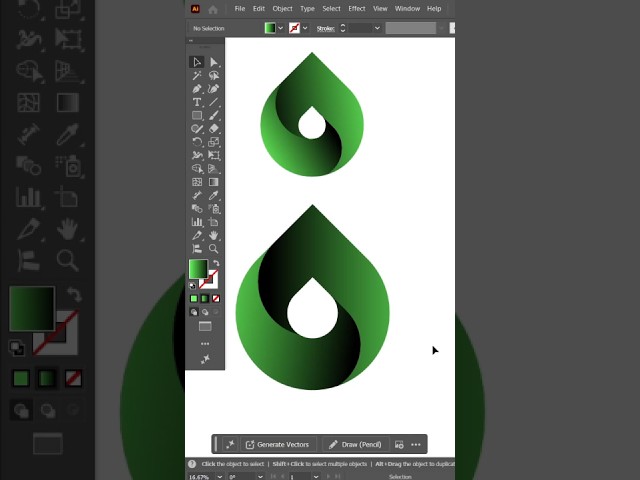The image size is (640, 480).
Task: Select the Direct Selection tool
Action: pyautogui.click(x=213, y=62)
